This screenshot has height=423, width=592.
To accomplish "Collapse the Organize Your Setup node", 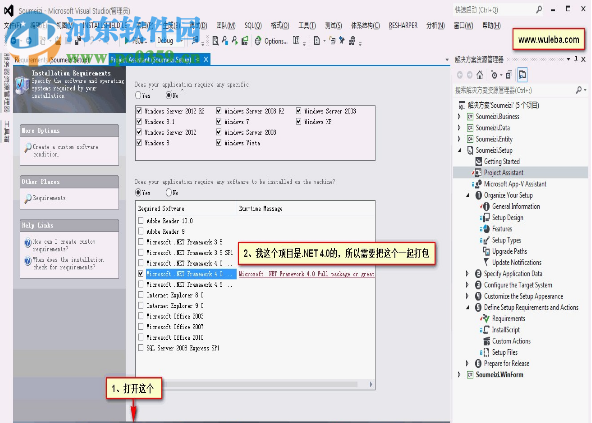I will point(468,195).
